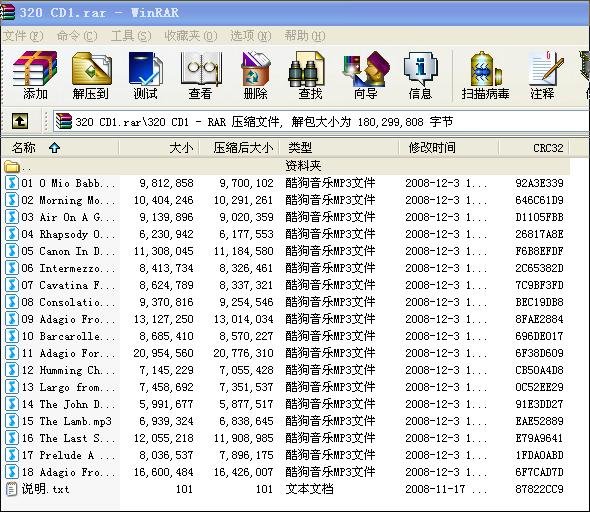590x512 pixels.
Task: Click the 解压到 (Extract to) toolbar icon
Action: pos(91,75)
